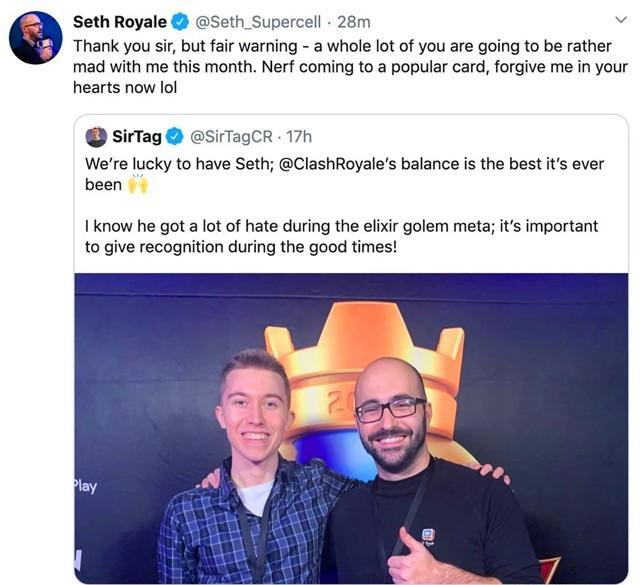Click the shirt logo badge in photo
This screenshot has width=640, height=585.
click(x=427, y=536)
